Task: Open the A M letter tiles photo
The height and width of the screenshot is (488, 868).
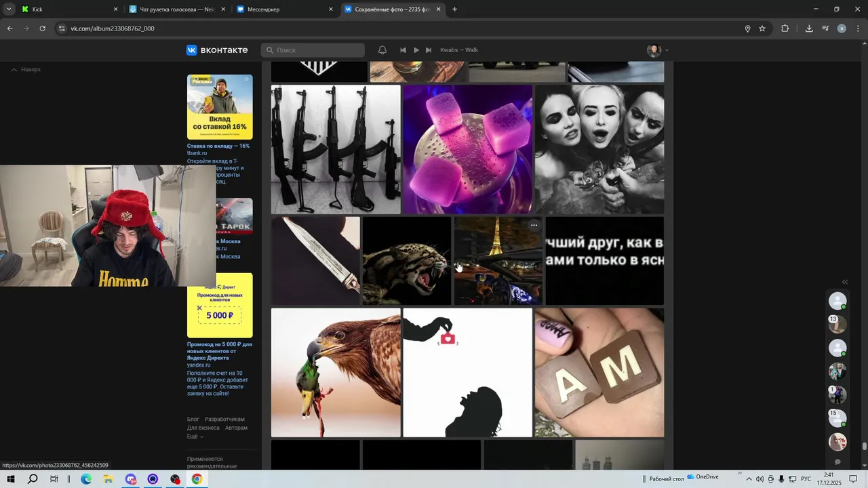Action: 599,373
